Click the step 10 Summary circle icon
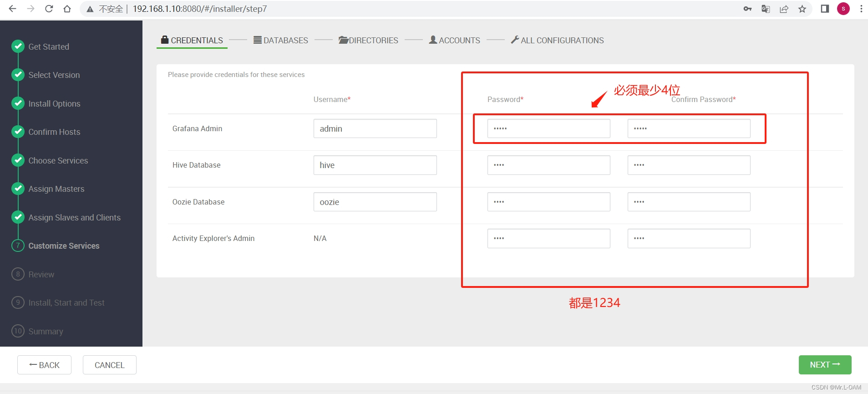This screenshot has height=394, width=868. pos(18,331)
